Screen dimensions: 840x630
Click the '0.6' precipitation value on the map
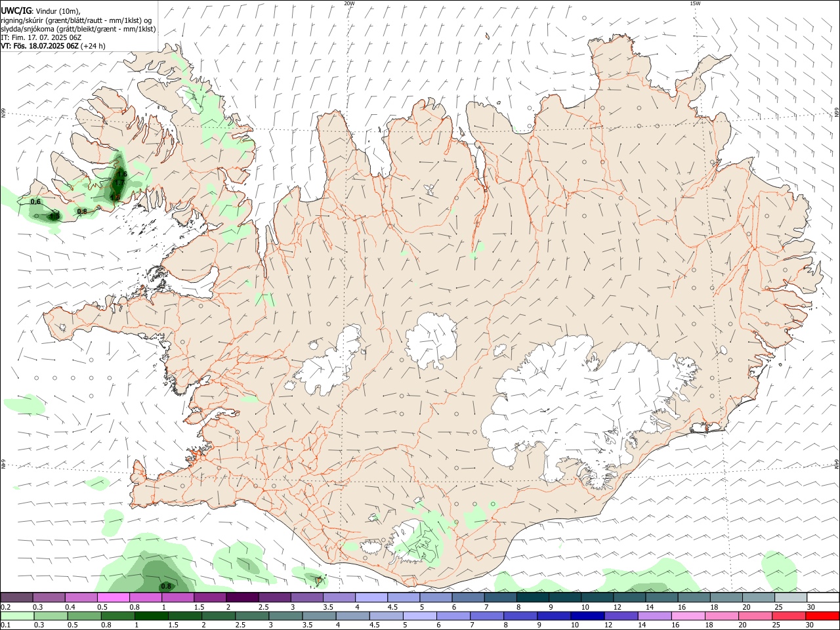(x=35, y=202)
